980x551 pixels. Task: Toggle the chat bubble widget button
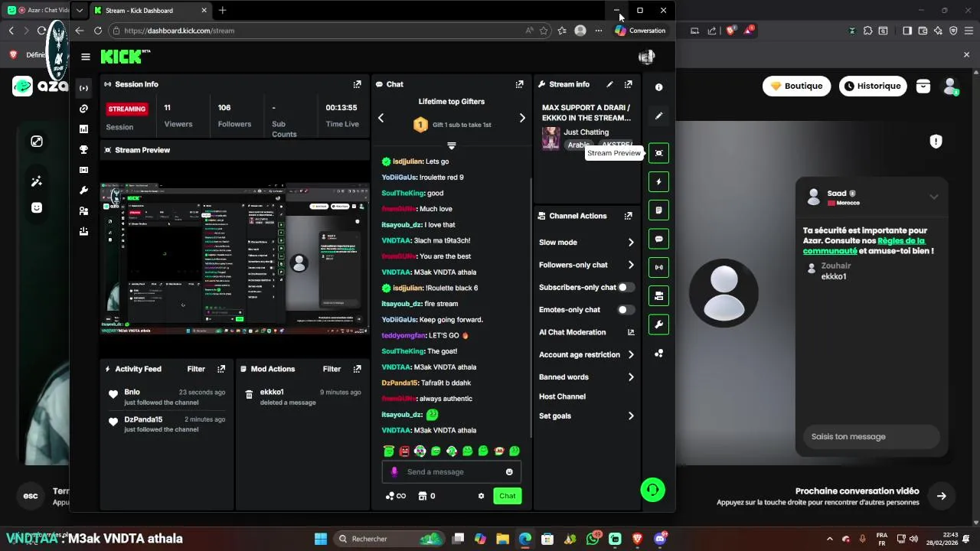click(x=658, y=239)
